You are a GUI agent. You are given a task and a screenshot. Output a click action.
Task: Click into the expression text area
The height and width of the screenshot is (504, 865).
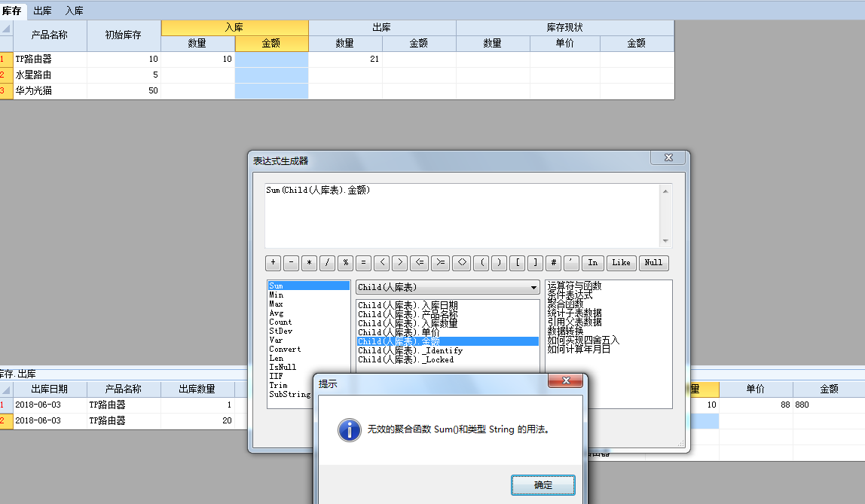(x=461, y=215)
